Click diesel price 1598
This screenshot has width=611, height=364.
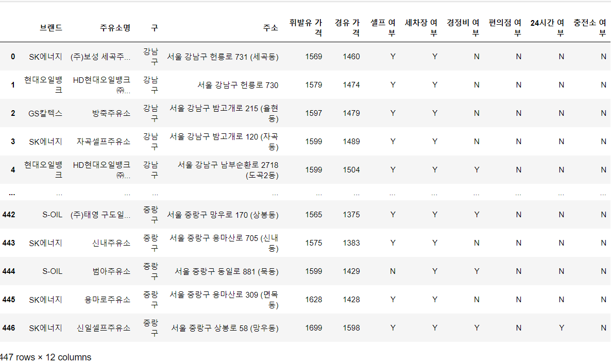pos(351,328)
